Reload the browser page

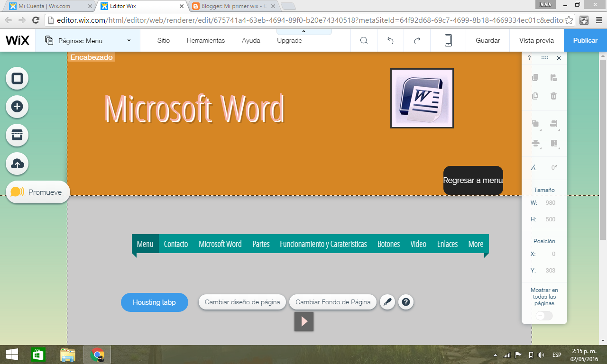pos(36,20)
